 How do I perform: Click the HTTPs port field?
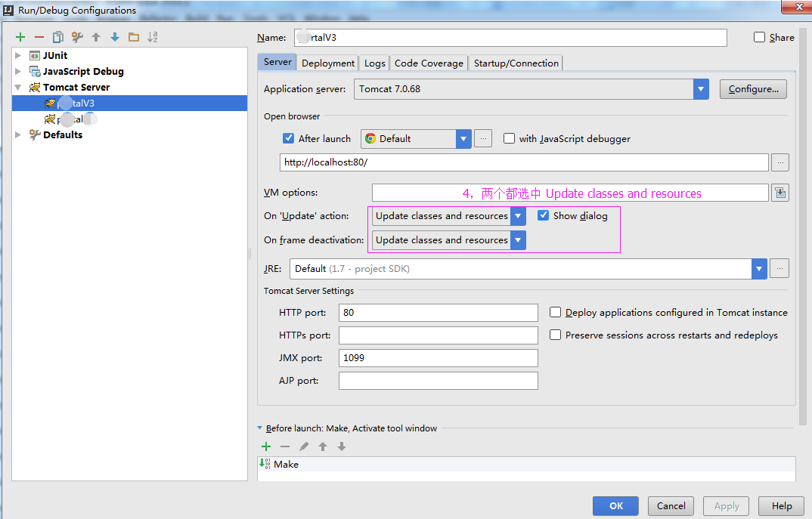pyautogui.click(x=438, y=335)
